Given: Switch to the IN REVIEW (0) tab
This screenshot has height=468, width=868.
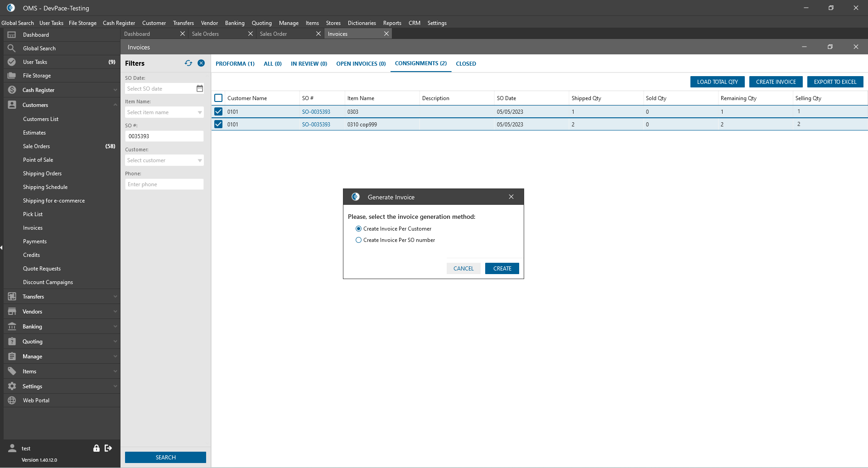Looking at the screenshot, I should coord(309,64).
